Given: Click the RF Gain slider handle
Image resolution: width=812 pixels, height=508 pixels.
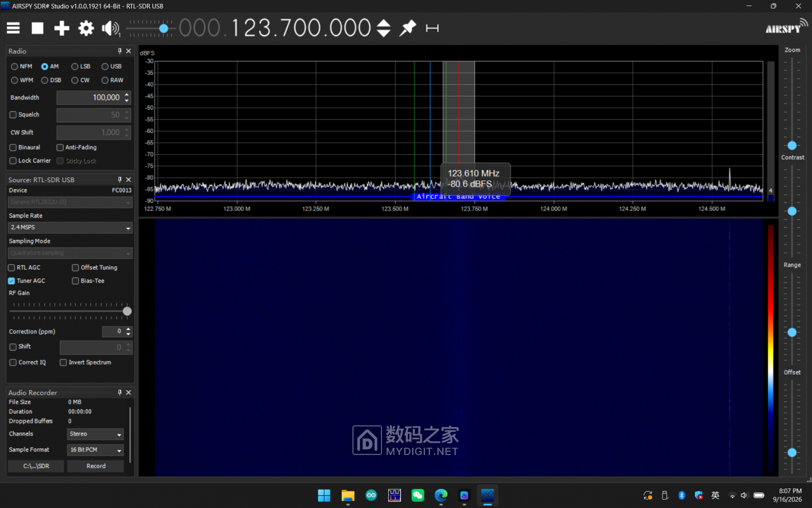Looking at the screenshot, I should click(127, 311).
